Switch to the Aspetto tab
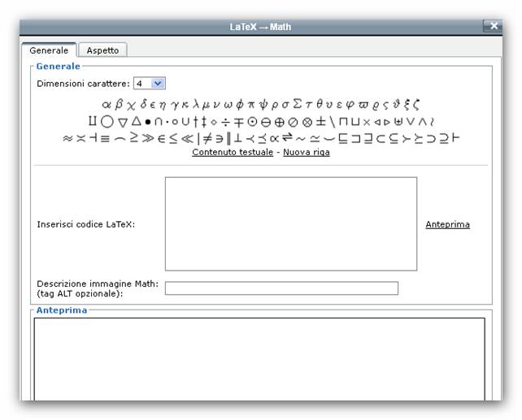 point(102,50)
